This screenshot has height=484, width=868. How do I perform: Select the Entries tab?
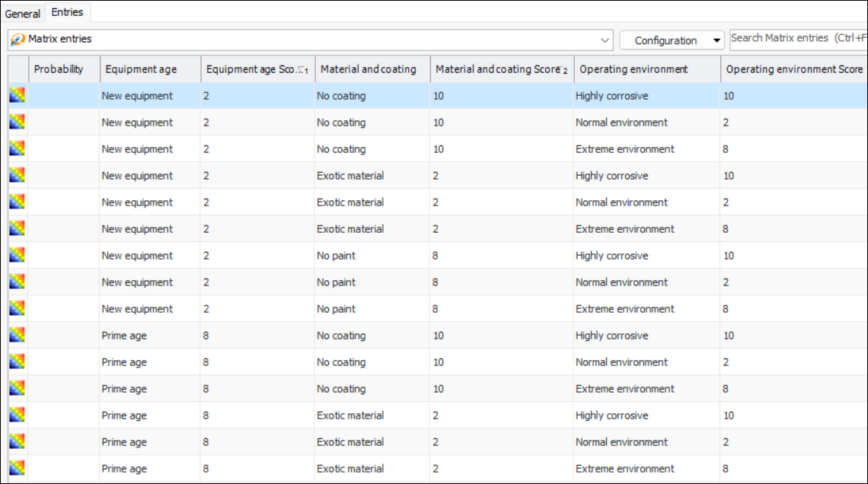(x=67, y=13)
